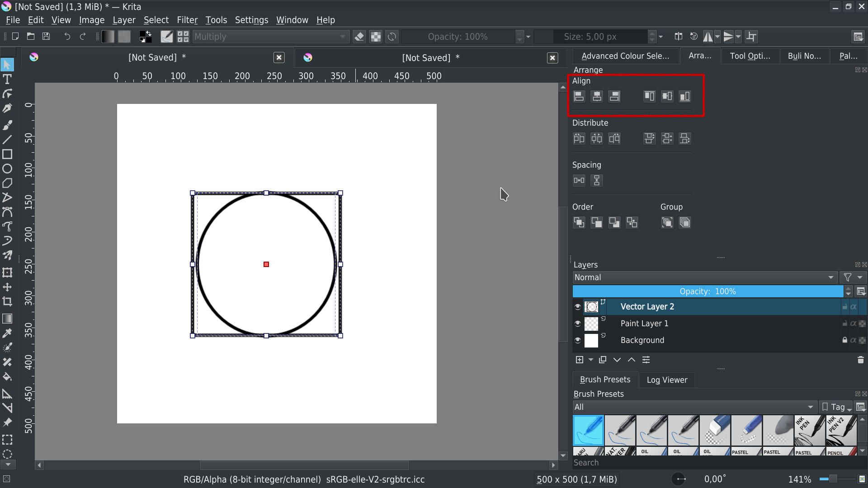The height and width of the screenshot is (488, 868).
Task: Click Align left edges icon
Action: pos(579,96)
